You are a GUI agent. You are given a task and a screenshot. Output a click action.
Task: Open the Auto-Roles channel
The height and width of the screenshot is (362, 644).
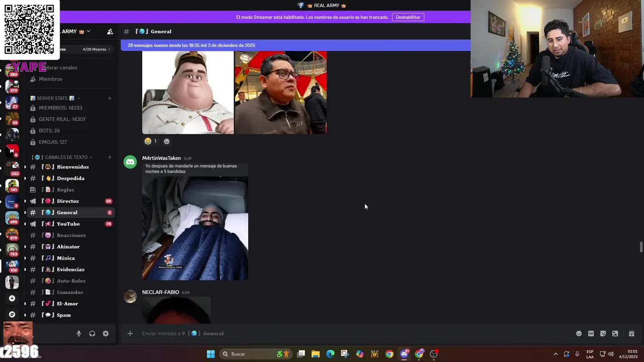[x=71, y=281]
